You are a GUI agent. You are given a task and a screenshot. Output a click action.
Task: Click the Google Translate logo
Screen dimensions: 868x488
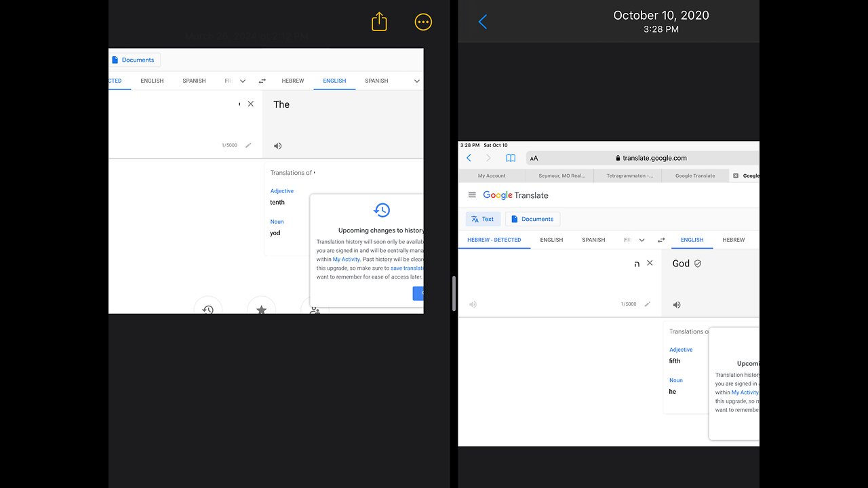point(515,195)
